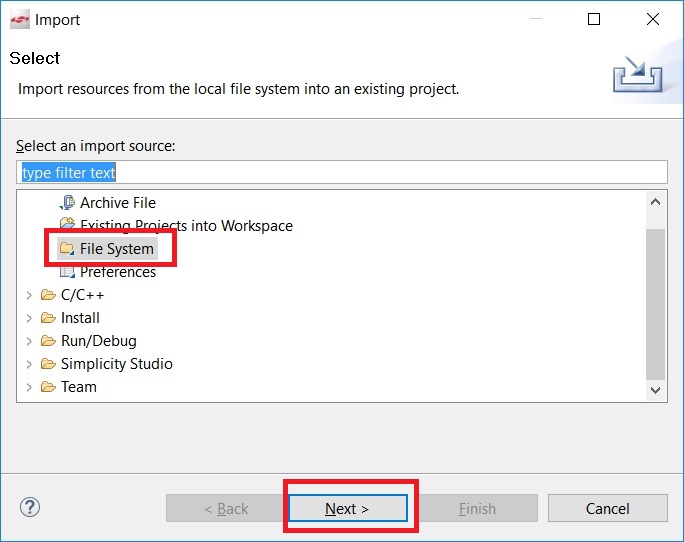Screen dimensions: 684x542
Task: Expand the Install category chevron
Action: pos(29,318)
